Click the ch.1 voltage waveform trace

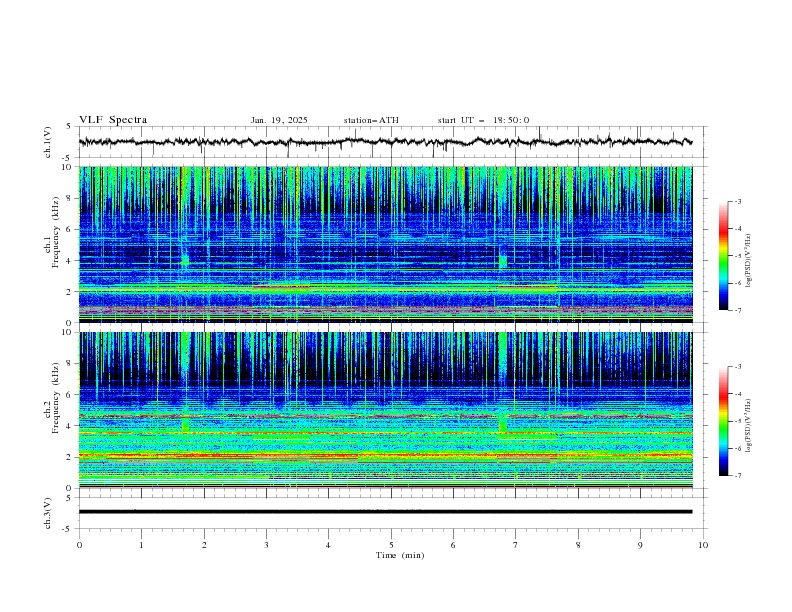386,142
